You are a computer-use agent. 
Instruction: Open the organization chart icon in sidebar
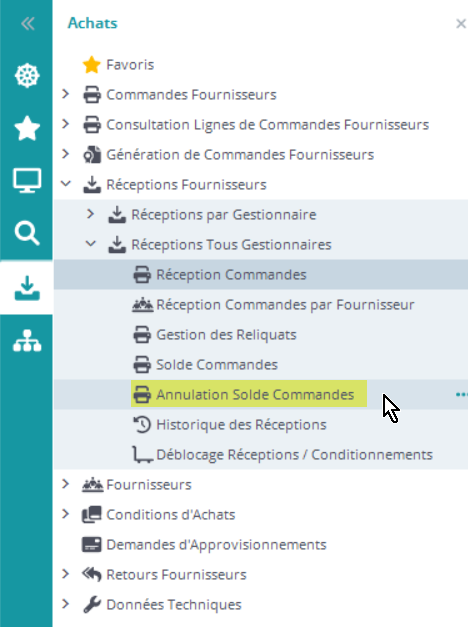27,341
